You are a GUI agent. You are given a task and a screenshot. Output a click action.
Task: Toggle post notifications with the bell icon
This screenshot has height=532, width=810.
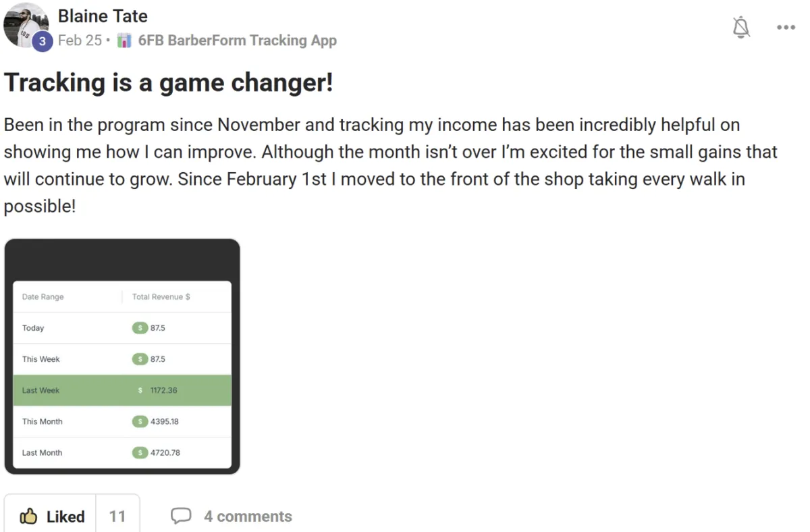pos(741,27)
